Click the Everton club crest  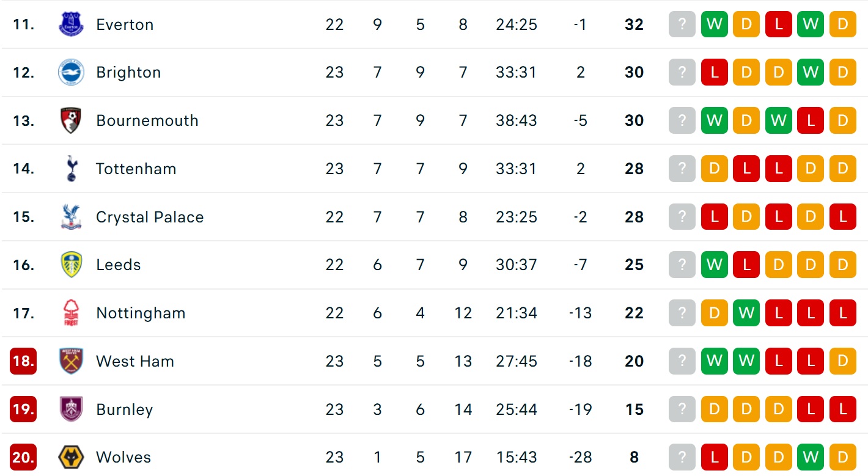(x=71, y=24)
